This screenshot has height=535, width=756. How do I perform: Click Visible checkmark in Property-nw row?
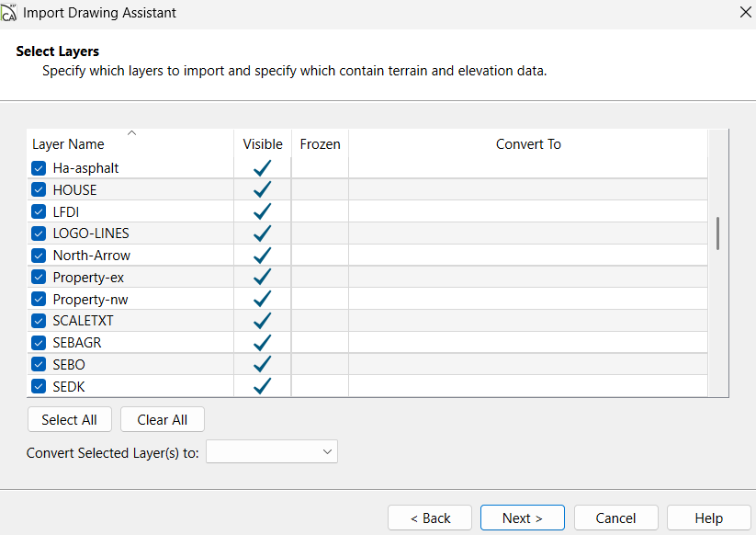click(x=263, y=299)
